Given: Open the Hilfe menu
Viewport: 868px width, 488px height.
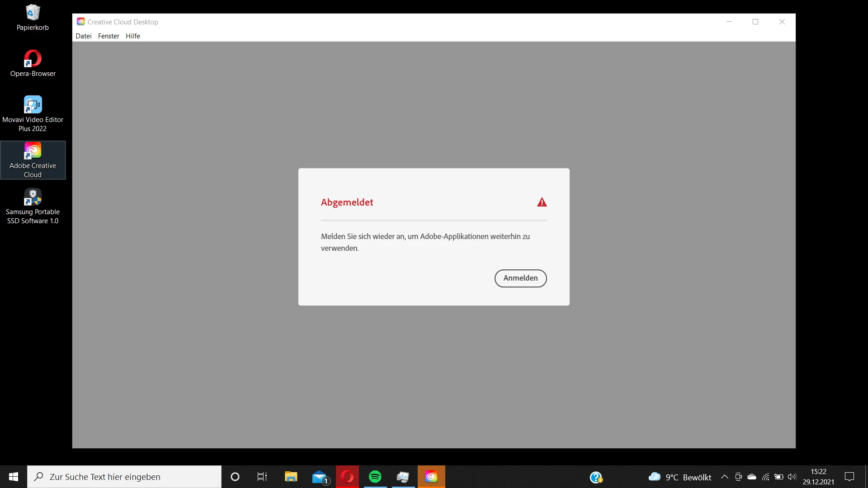Looking at the screenshot, I should click(132, 36).
